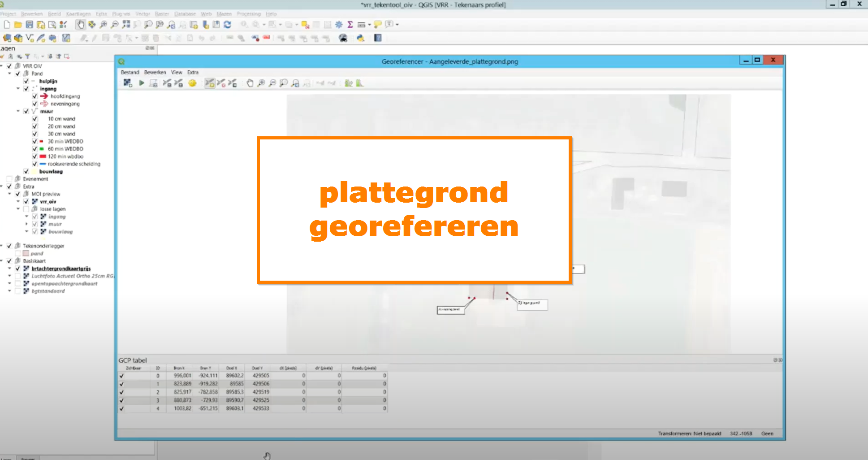Image resolution: width=868 pixels, height=460 pixels.
Task: Click pand layer pink swatch
Action: coord(26,254)
